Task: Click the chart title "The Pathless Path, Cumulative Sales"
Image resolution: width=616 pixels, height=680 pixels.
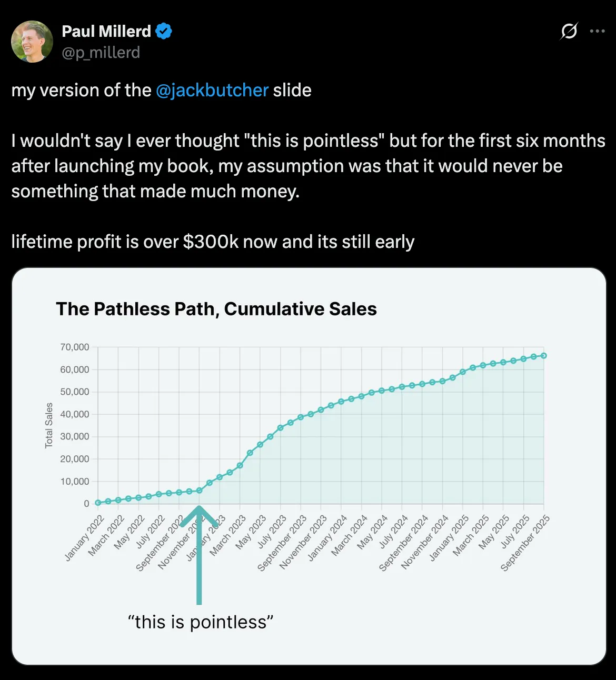Action: click(x=216, y=309)
